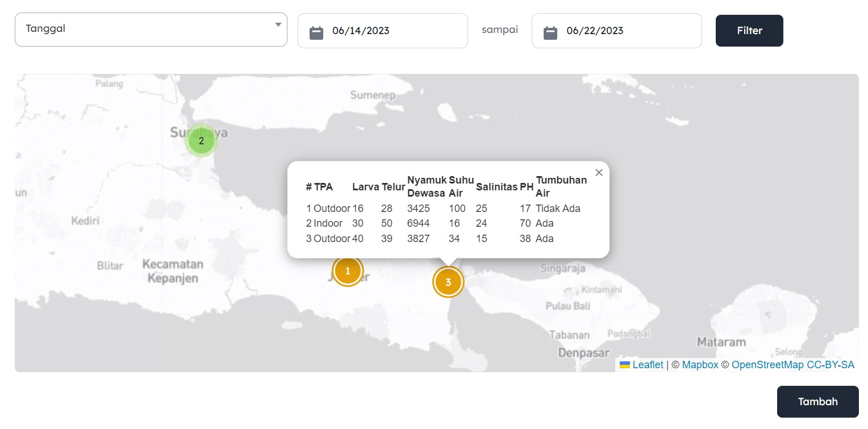Select the value 6944 in popup table
The width and height of the screenshot is (868, 429).
419,223
